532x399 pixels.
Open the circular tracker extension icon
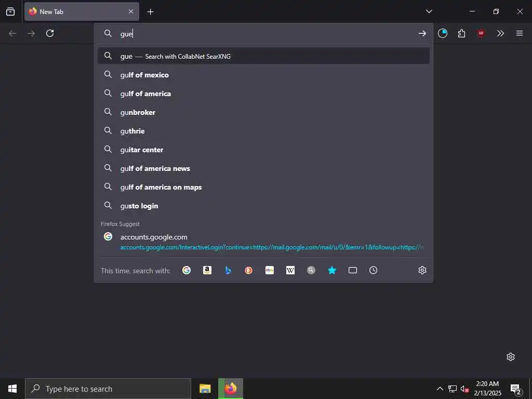(x=443, y=33)
